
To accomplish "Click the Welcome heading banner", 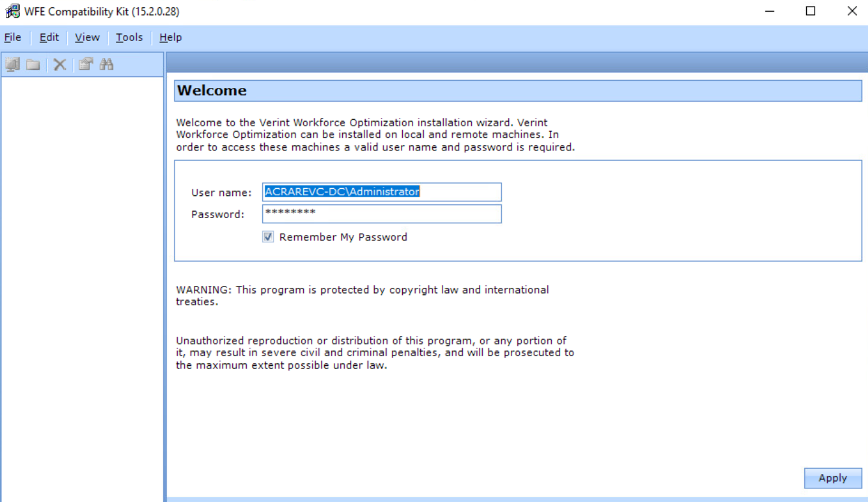I will coord(517,91).
